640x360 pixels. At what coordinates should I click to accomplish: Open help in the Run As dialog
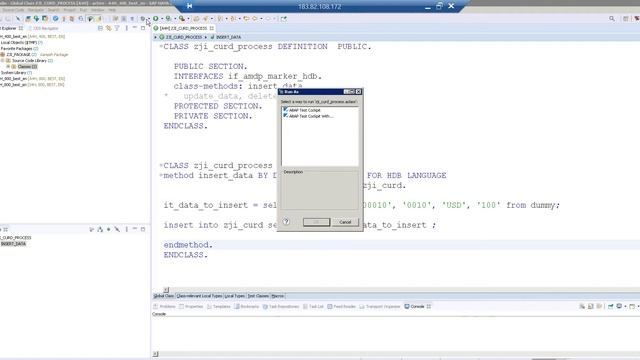286,222
